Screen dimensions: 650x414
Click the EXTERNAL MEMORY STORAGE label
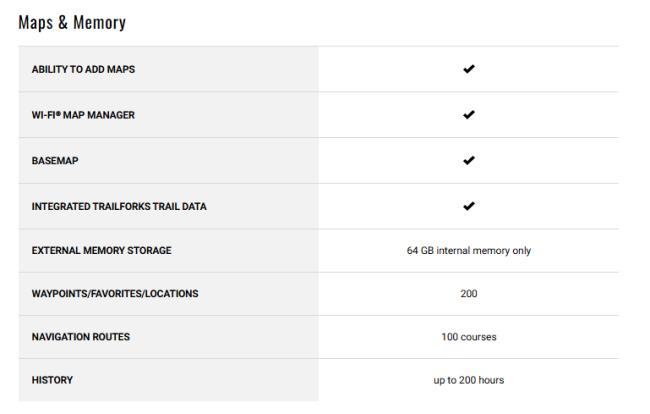102,250
